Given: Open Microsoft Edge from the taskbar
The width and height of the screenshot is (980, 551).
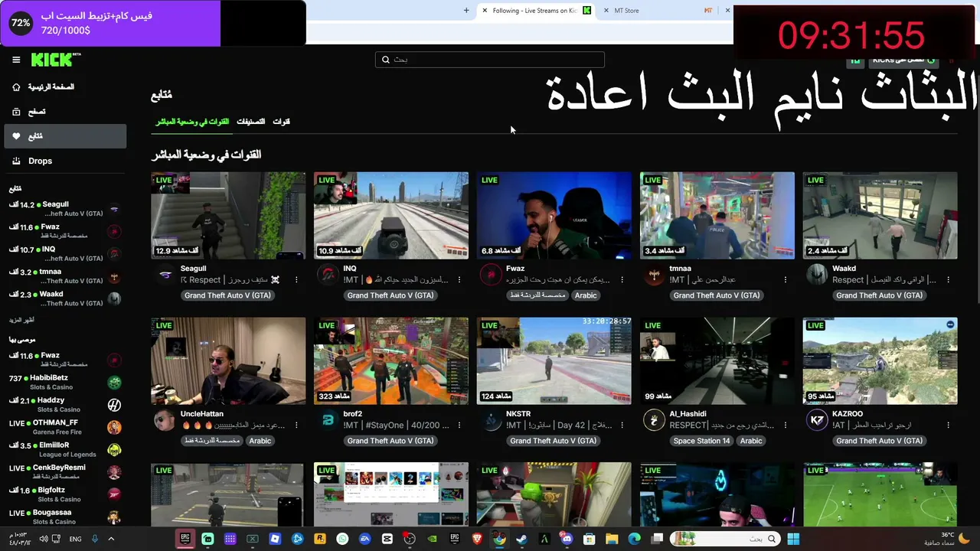Looking at the screenshot, I should 634,539.
